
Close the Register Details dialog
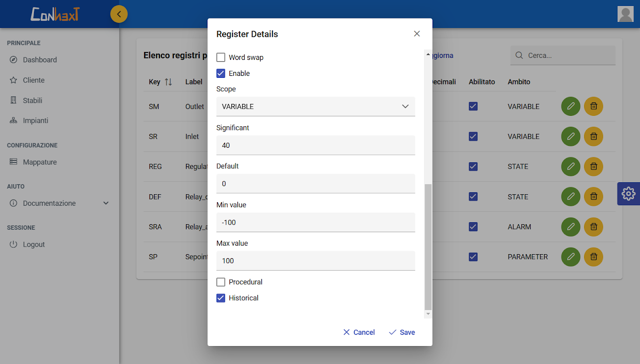(x=417, y=34)
